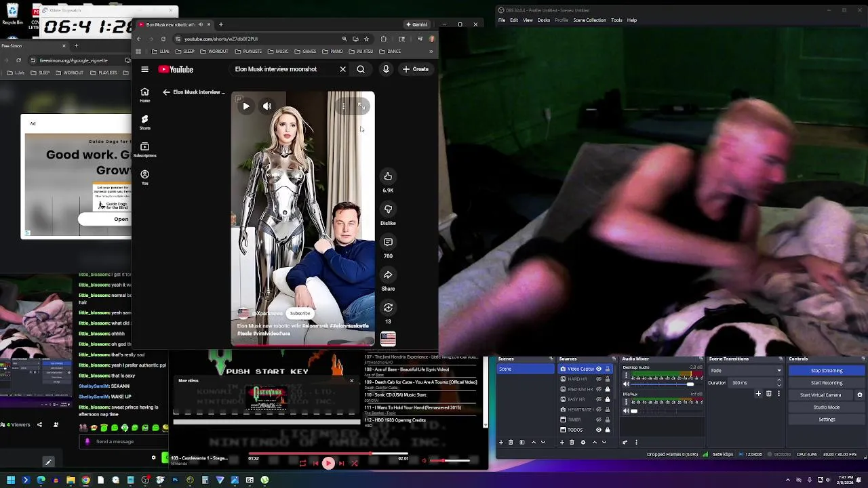The image size is (868, 488).
Task: Toggle the lock on the MEDIUM HR source
Action: (x=608, y=389)
